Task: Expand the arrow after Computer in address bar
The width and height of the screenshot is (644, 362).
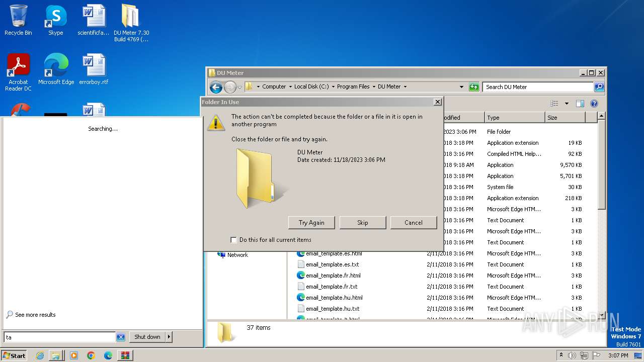Action: (290, 87)
